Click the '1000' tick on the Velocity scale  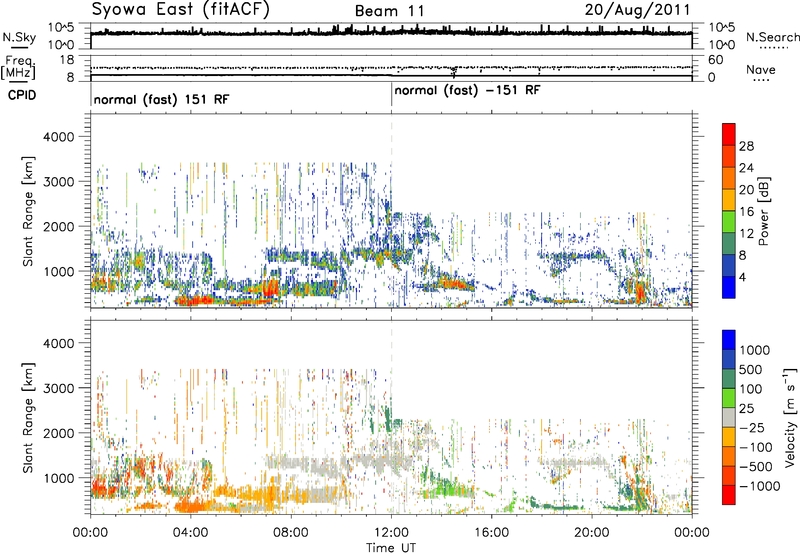click(754, 350)
